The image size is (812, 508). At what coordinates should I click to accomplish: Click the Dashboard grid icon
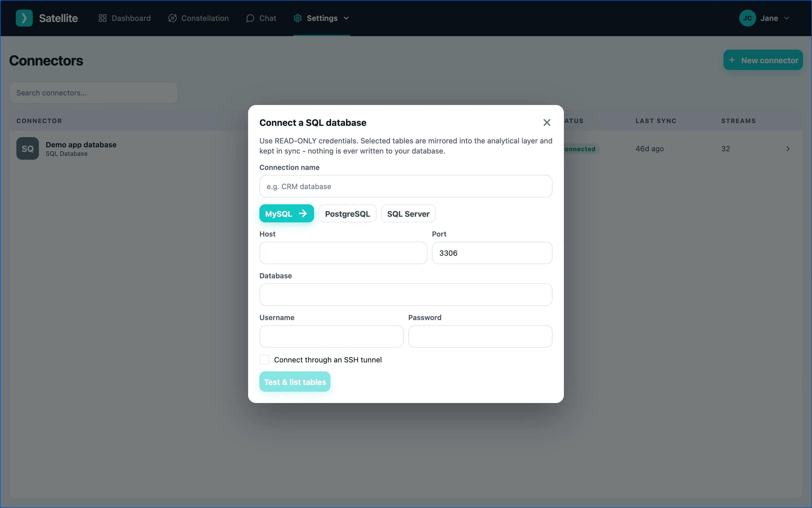(102, 18)
